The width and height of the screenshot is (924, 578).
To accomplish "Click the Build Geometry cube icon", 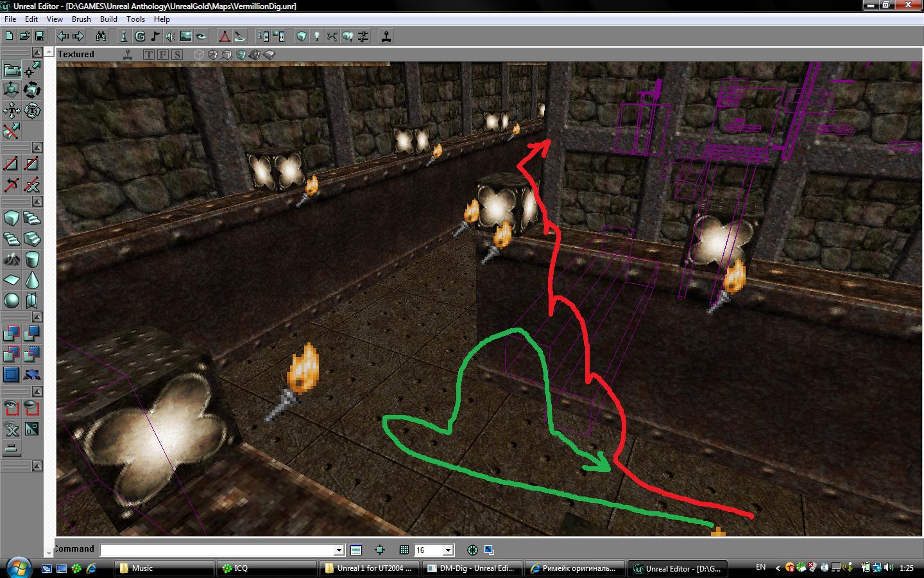I will (302, 37).
